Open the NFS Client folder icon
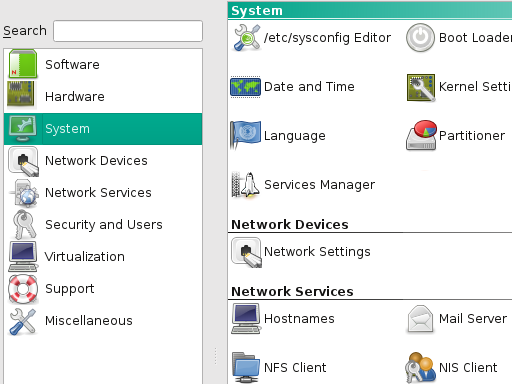 click(x=246, y=367)
